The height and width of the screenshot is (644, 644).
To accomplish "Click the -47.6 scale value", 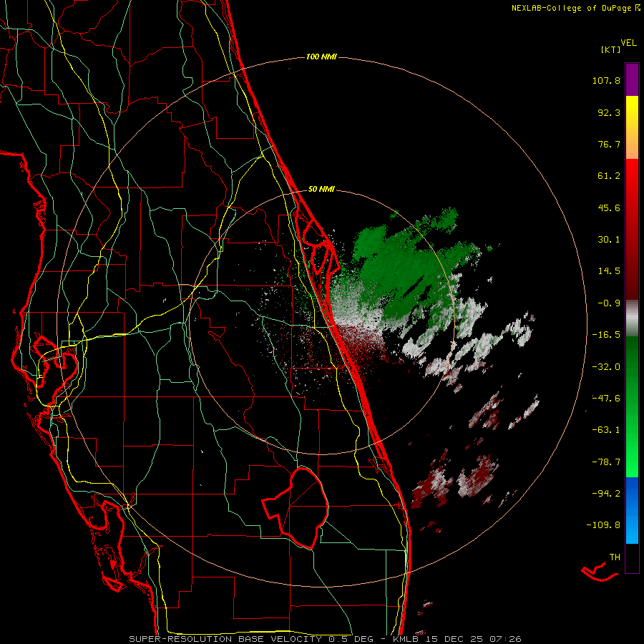I will coord(606,399).
